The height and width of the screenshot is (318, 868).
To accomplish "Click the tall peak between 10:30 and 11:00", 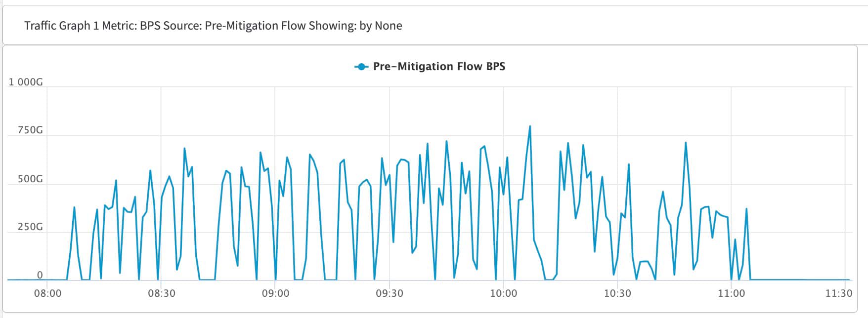I will (686, 143).
